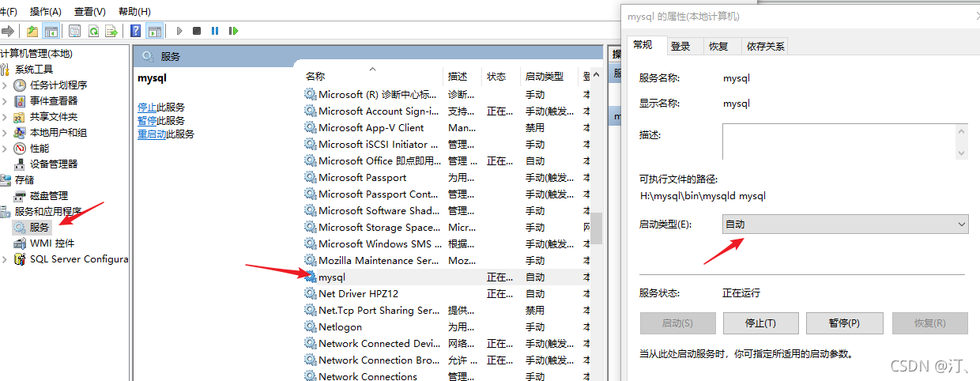Open the 操作(A) menu

pyautogui.click(x=46, y=11)
